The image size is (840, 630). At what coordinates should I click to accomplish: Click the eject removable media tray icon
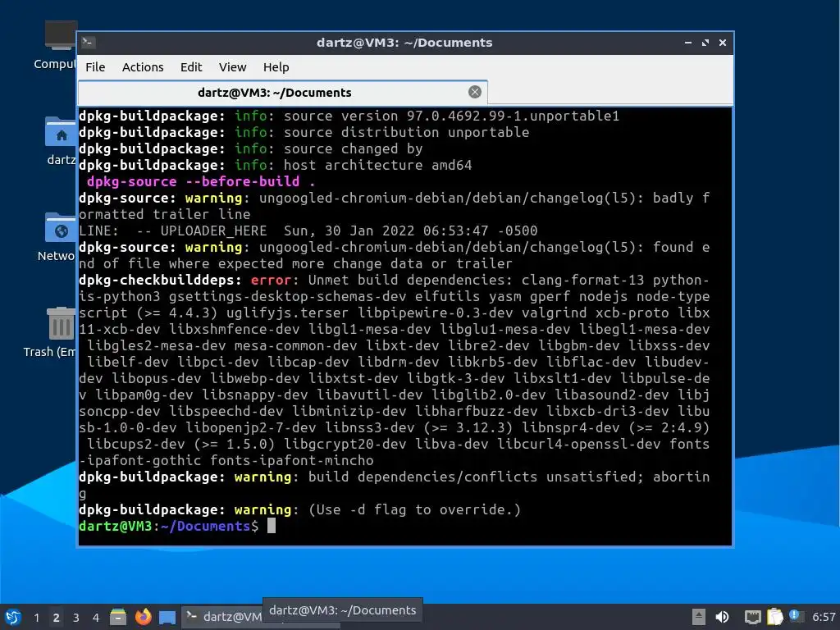[699, 617]
